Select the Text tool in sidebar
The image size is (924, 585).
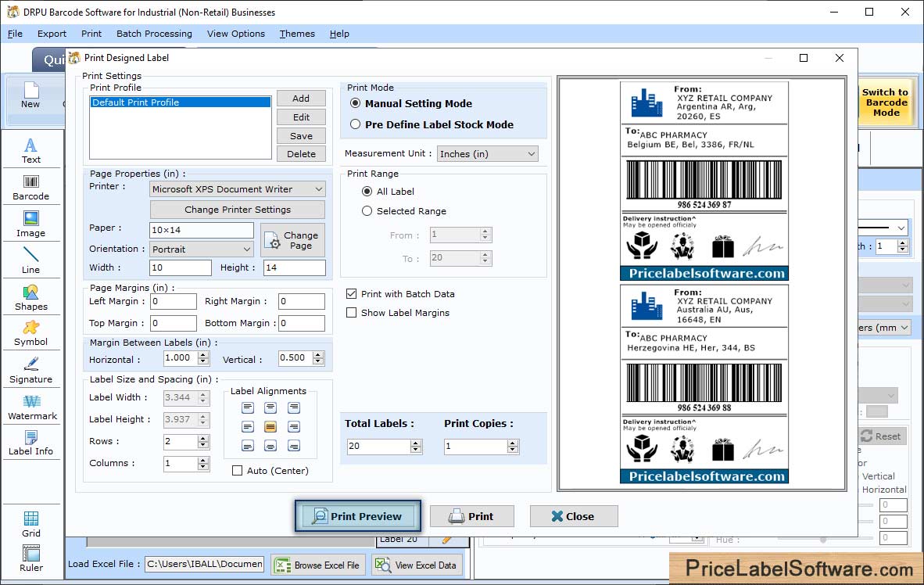tap(30, 150)
